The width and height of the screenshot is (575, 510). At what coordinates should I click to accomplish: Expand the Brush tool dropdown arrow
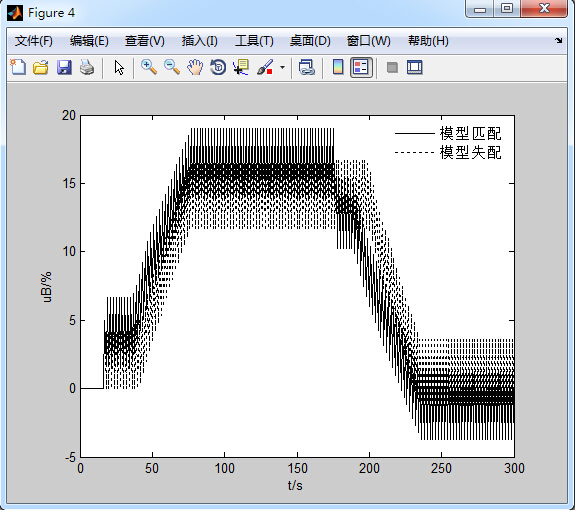(282, 67)
